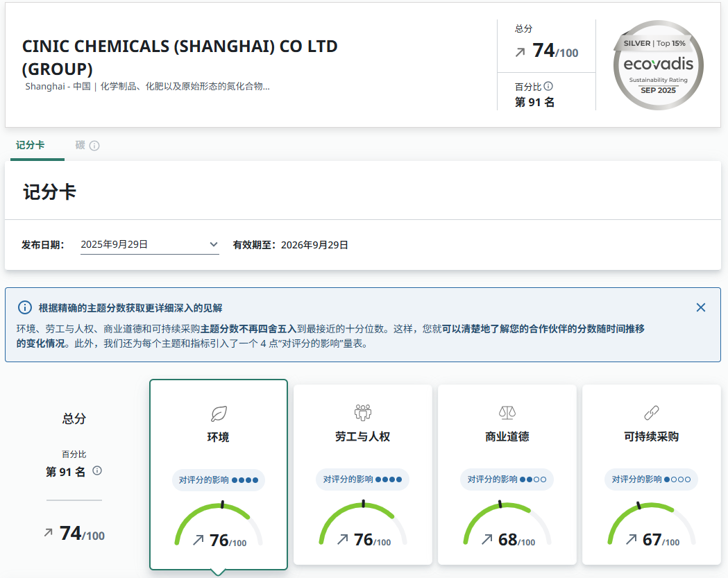The height and width of the screenshot is (578, 728).
Task: Click the 环境 score gauge showing 76
Action: pyautogui.click(x=219, y=527)
